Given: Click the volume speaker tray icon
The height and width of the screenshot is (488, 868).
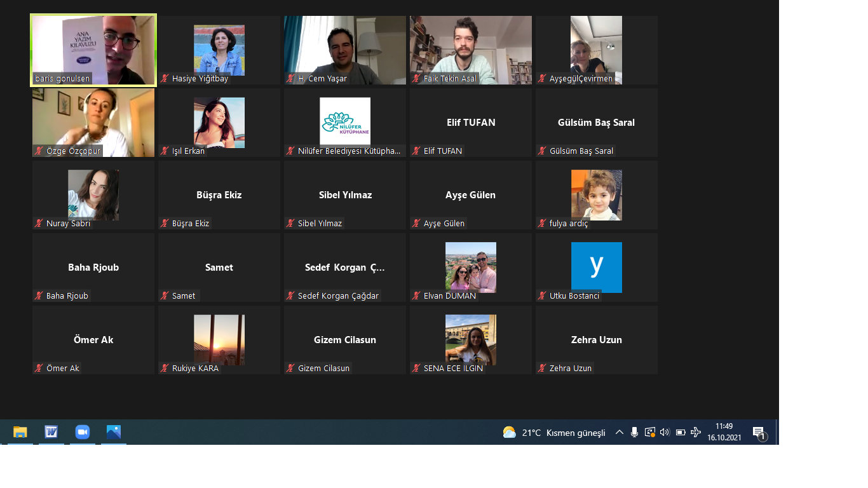Looking at the screenshot, I should (665, 433).
